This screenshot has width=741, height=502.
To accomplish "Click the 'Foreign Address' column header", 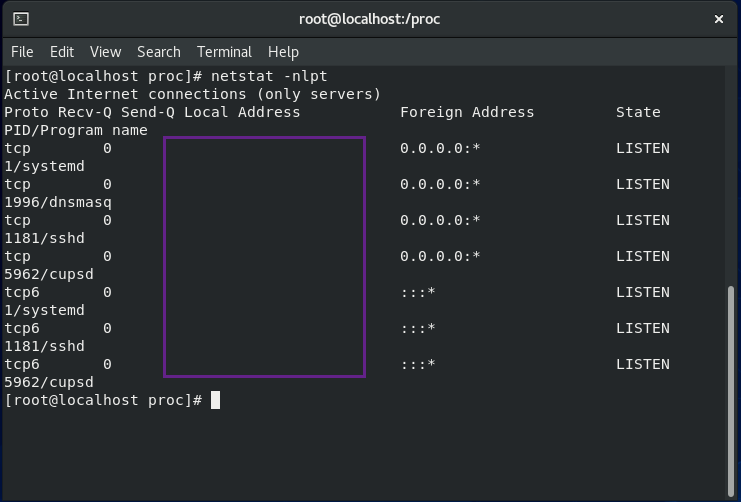I will tap(467, 112).
